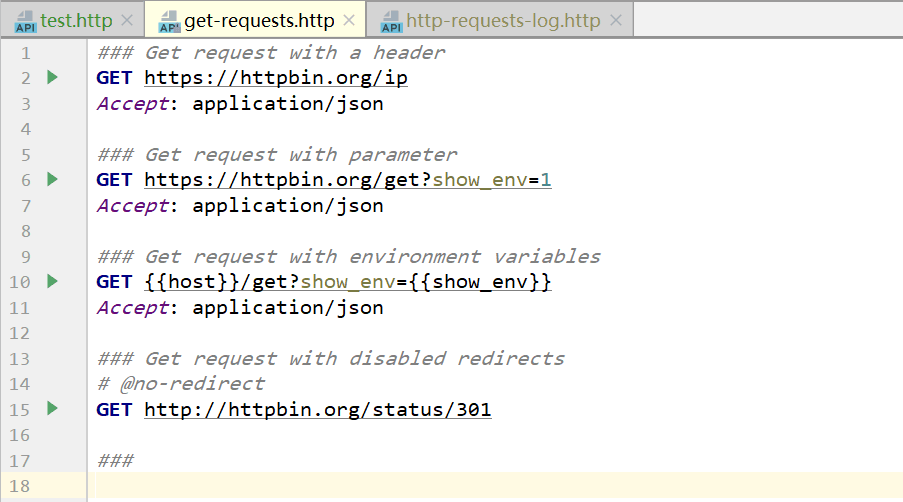Click the {{host}}/get?show_env URL
Viewport: 903px width, 502px height.
pos(348,282)
